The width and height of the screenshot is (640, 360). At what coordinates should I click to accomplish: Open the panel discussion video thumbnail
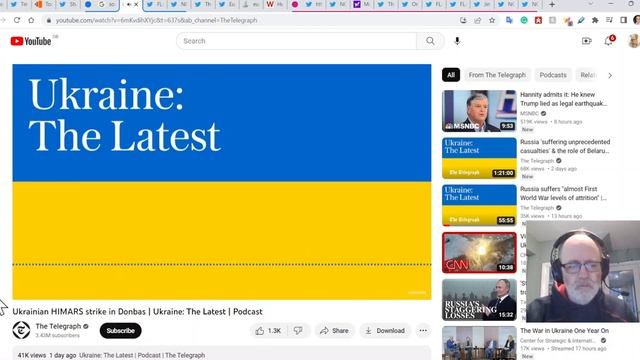click(479, 343)
